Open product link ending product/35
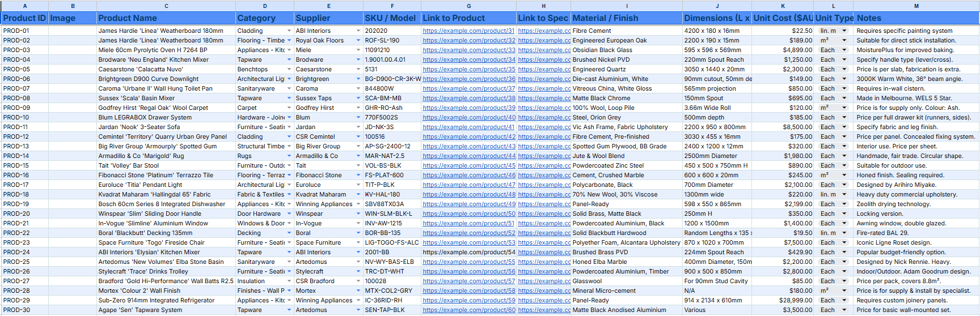Viewport: 980px width, 316px height. 469,70
